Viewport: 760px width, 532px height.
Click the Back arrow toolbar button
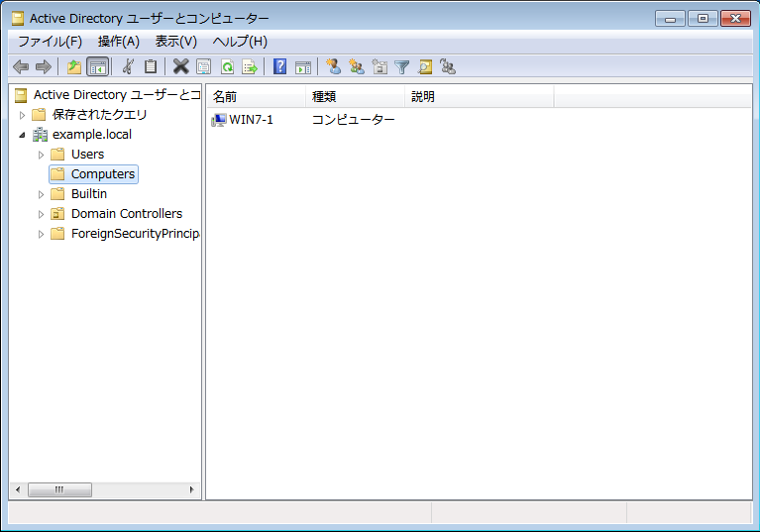pyautogui.click(x=21, y=66)
